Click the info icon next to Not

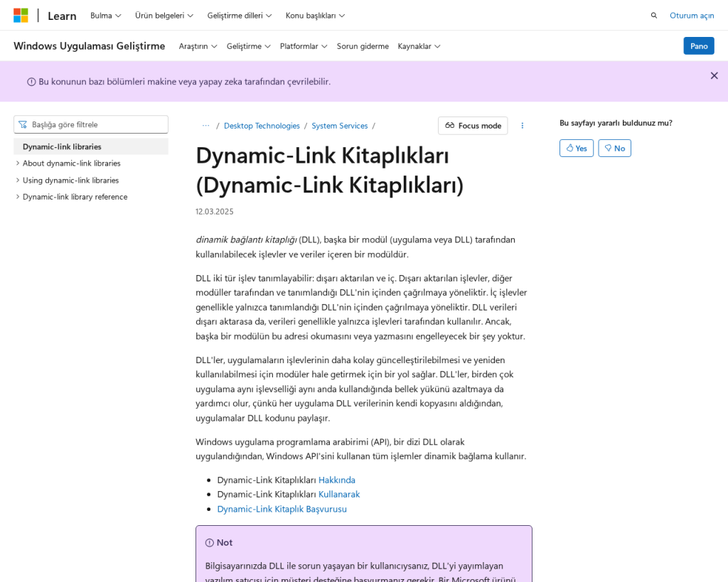pos(210,542)
